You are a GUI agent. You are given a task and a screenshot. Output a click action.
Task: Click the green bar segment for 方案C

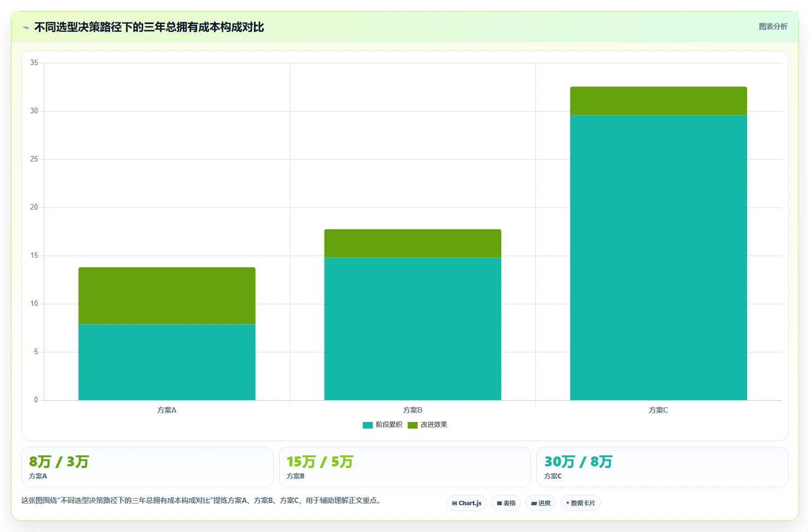tap(658, 101)
